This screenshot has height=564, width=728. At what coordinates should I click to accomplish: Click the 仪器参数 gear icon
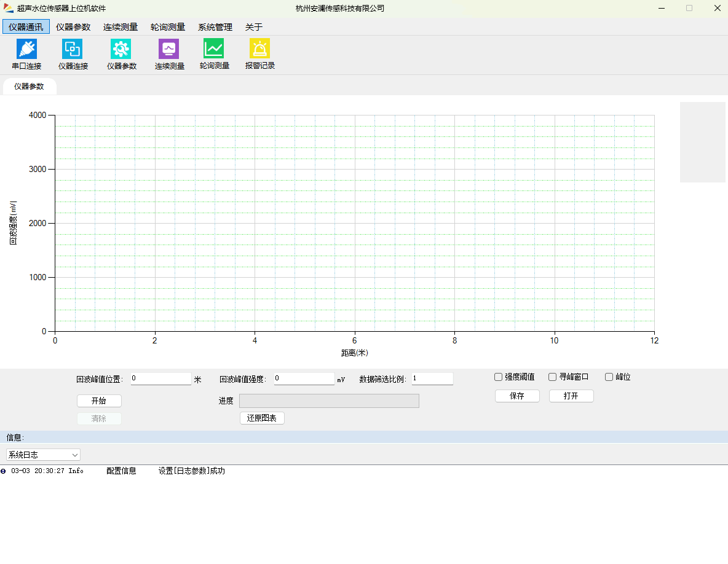click(121, 49)
